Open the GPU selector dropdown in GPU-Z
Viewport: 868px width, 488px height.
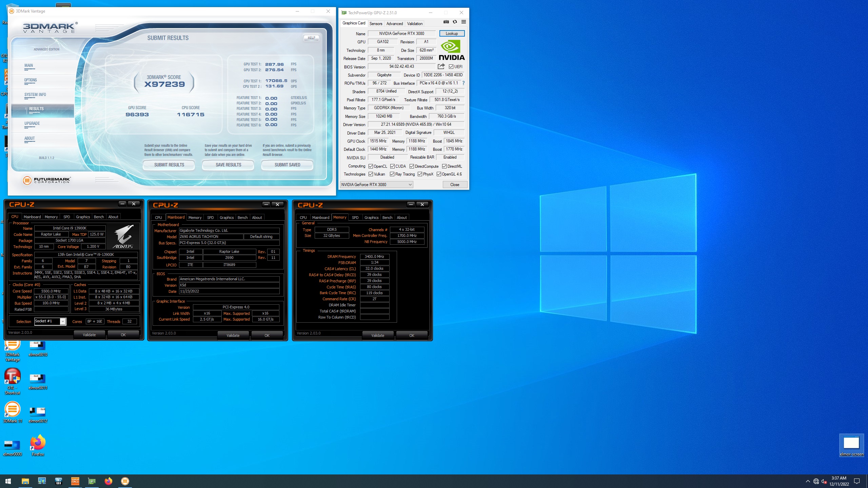[376, 185]
